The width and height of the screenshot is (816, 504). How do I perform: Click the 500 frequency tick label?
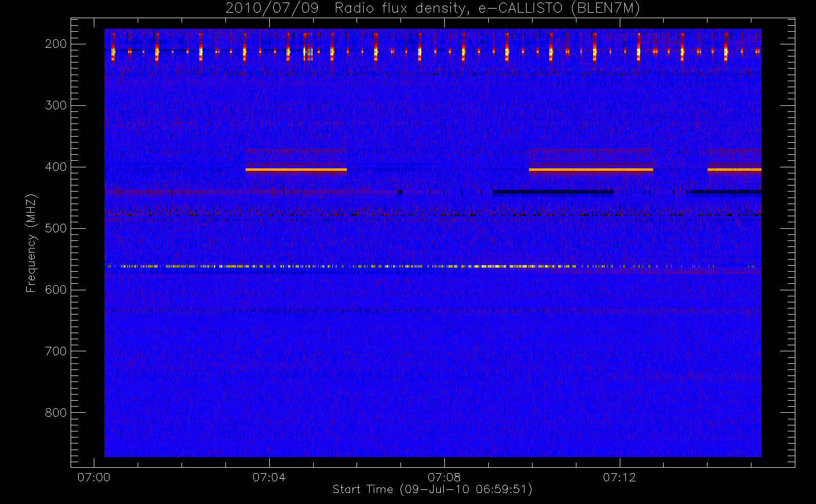pyautogui.click(x=56, y=228)
